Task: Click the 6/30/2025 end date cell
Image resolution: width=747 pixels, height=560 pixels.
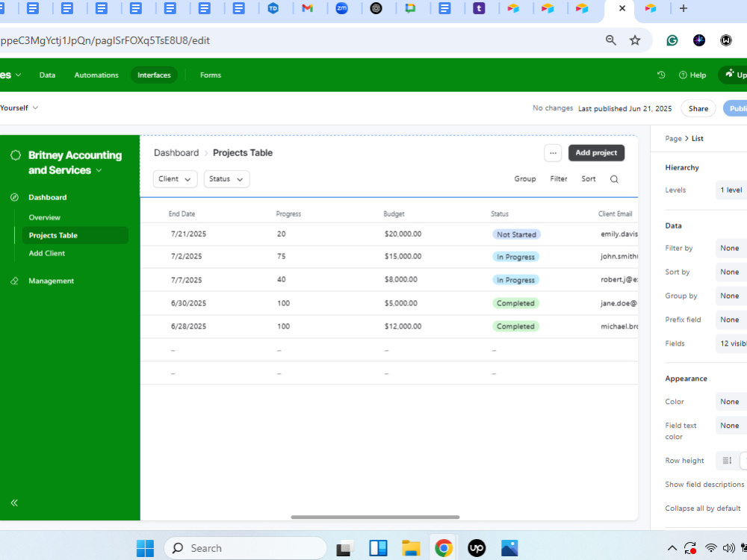Action: (x=189, y=303)
